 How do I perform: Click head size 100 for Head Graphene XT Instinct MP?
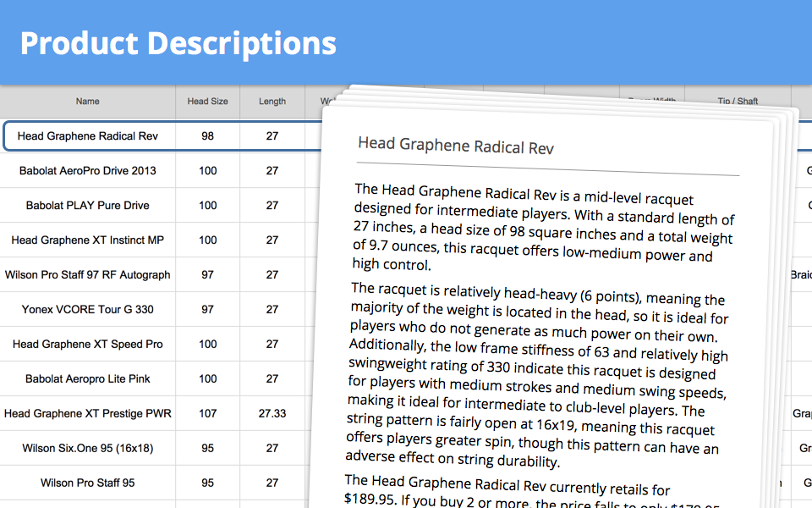pyautogui.click(x=208, y=240)
